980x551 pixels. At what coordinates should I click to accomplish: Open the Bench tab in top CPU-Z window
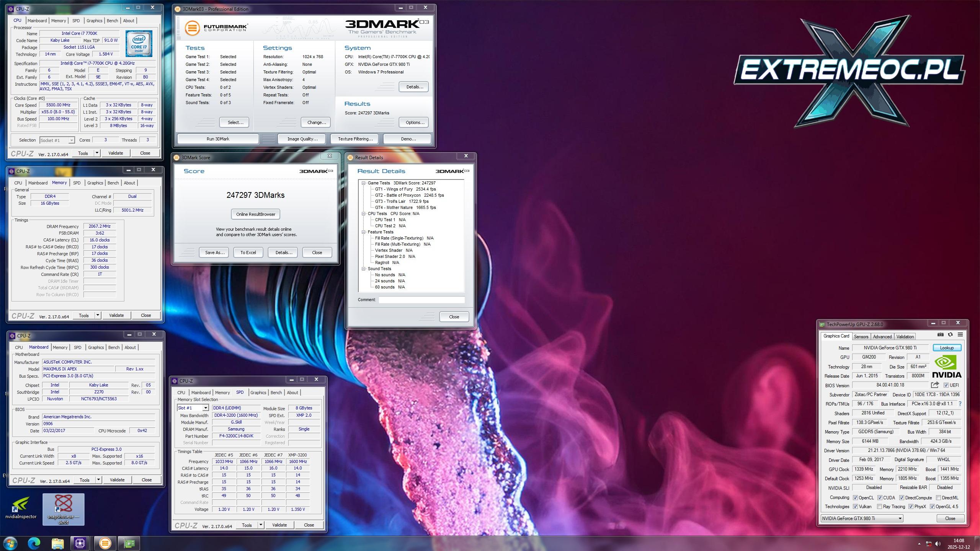(112, 21)
